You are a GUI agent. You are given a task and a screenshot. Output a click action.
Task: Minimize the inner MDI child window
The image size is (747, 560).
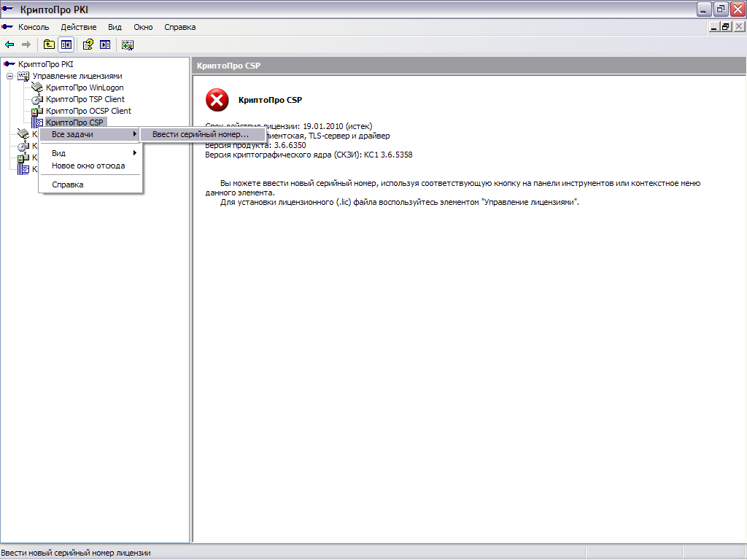point(713,27)
